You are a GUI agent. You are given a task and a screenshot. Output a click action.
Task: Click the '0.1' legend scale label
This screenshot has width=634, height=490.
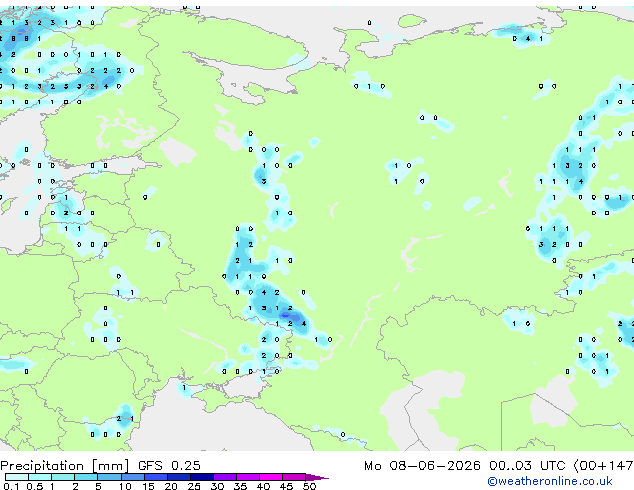pyautogui.click(x=11, y=486)
